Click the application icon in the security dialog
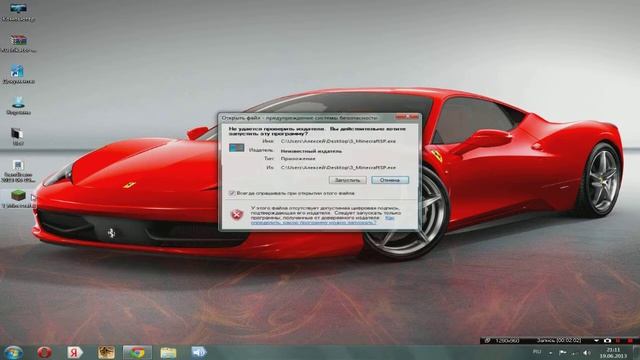Screen dimensions: 640x360 [x=236, y=147]
